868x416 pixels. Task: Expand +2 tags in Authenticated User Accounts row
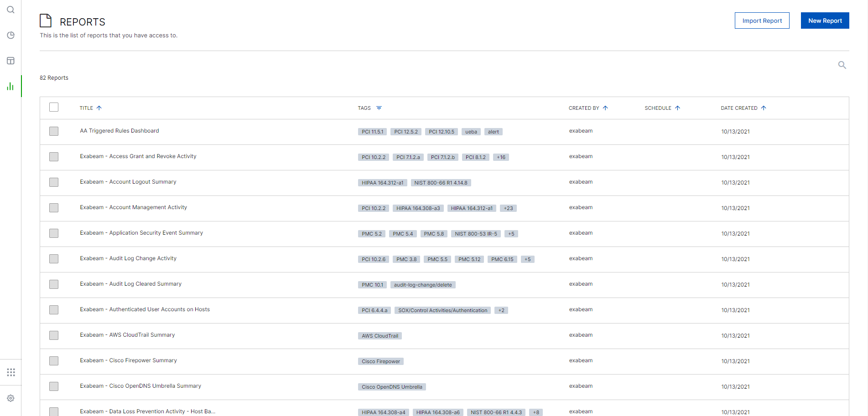click(501, 310)
